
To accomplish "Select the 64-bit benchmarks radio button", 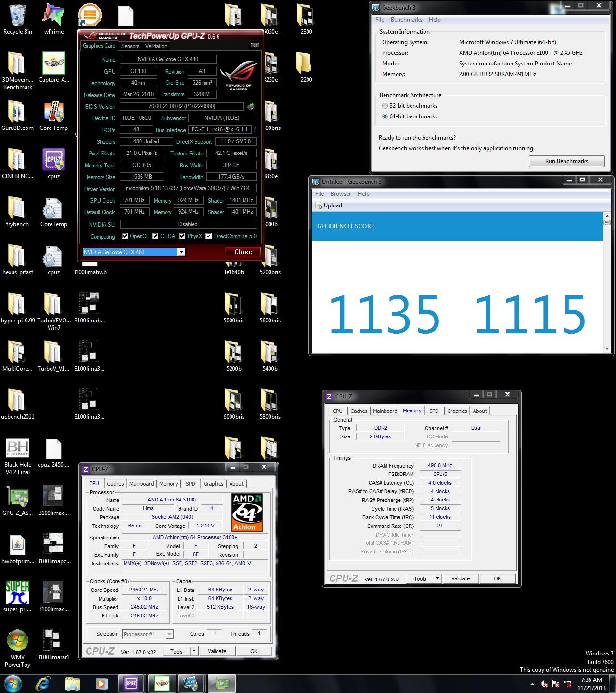I will coord(385,116).
